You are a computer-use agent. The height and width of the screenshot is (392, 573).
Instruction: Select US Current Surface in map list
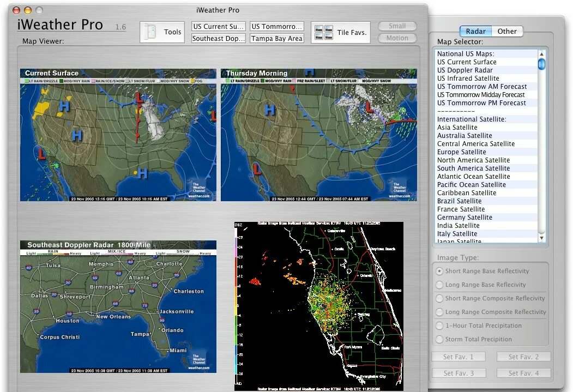(486, 62)
